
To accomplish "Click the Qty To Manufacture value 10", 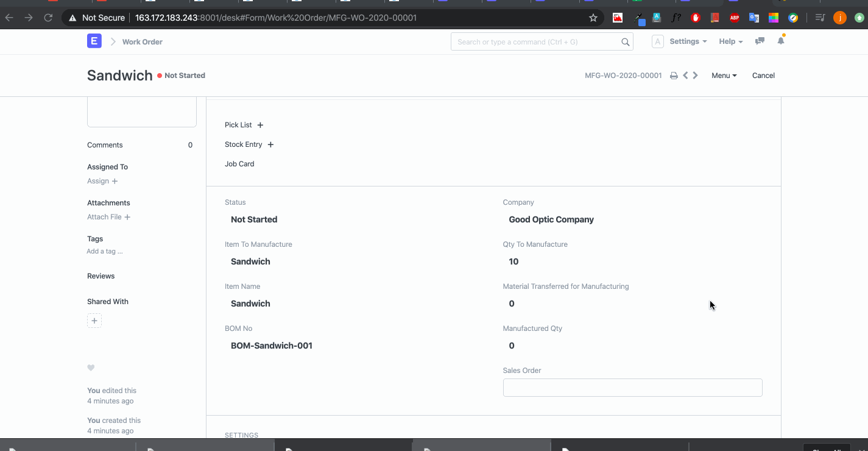I will click(x=513, y=261).
